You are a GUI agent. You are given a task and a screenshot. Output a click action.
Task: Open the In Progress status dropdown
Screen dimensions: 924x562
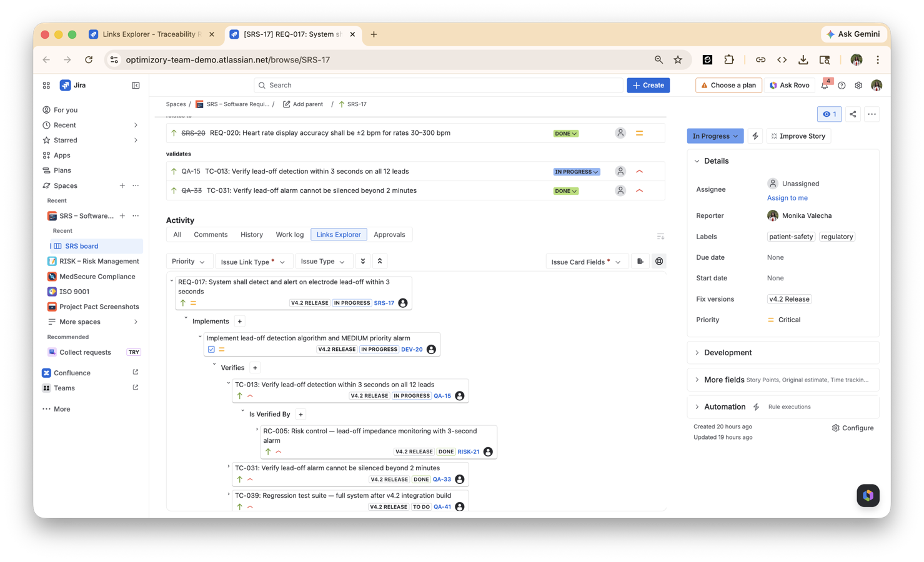[715, 136]
